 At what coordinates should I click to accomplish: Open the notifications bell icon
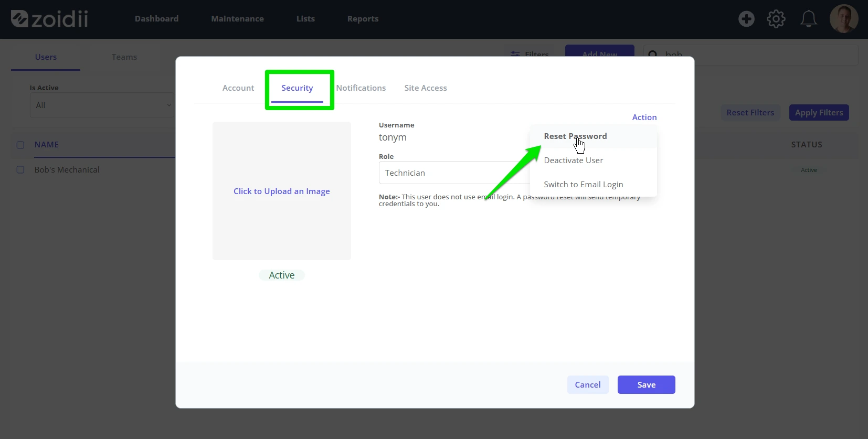pos(808,19)
